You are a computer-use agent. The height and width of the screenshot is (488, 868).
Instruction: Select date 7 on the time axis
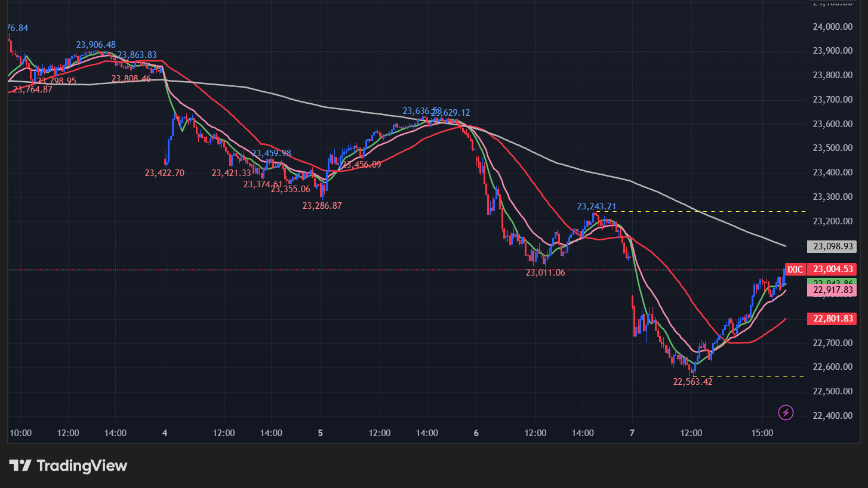pos(632,433)
